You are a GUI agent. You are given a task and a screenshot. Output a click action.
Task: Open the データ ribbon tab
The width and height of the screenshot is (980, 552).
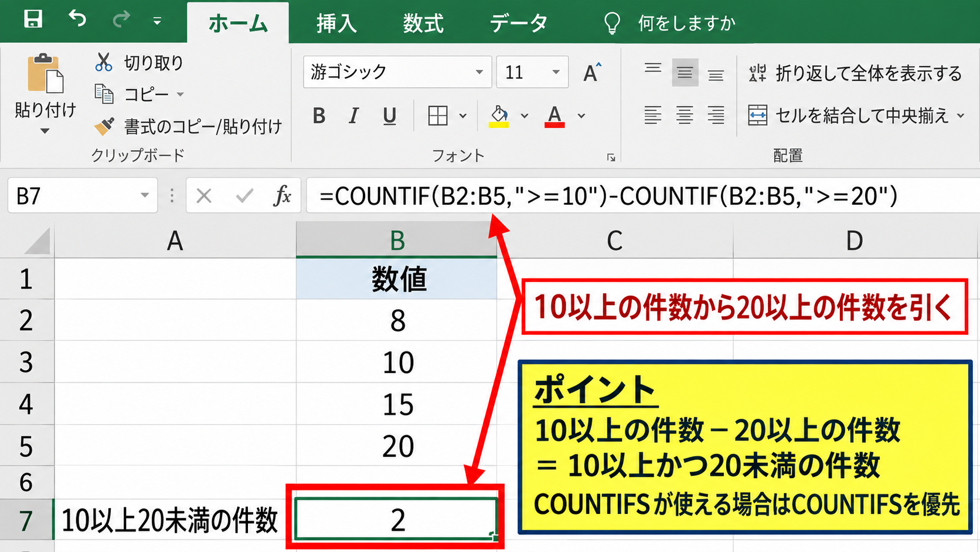(519, 23)
